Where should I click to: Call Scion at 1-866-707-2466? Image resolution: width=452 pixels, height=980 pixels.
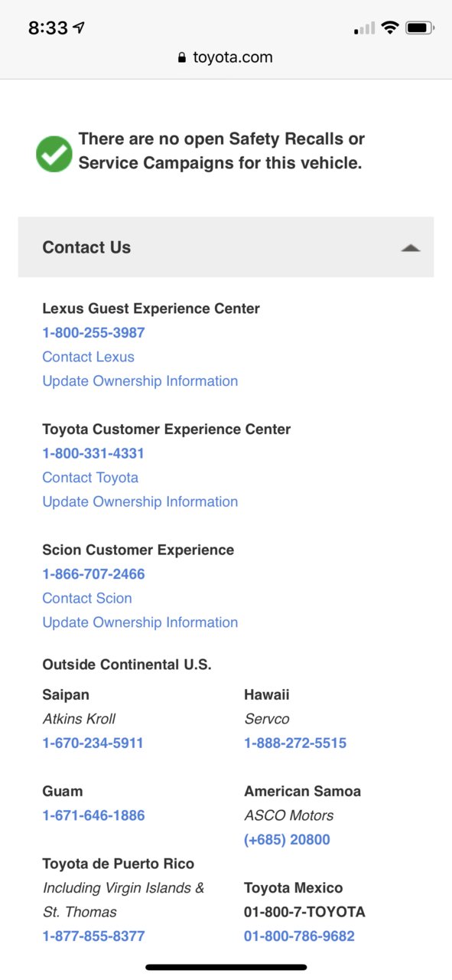click(x=93, y=574)
